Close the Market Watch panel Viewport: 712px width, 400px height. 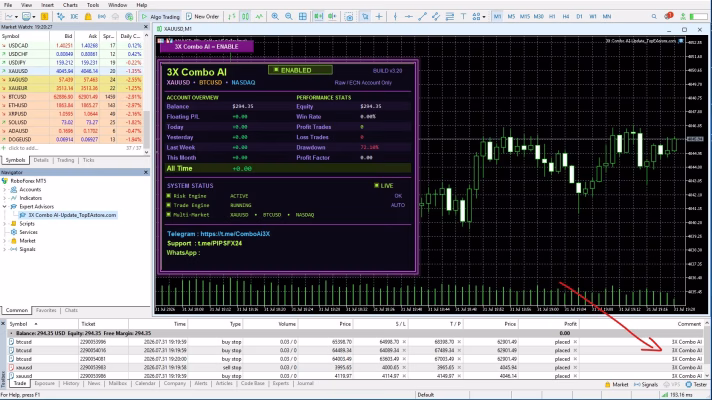point(146,27)
